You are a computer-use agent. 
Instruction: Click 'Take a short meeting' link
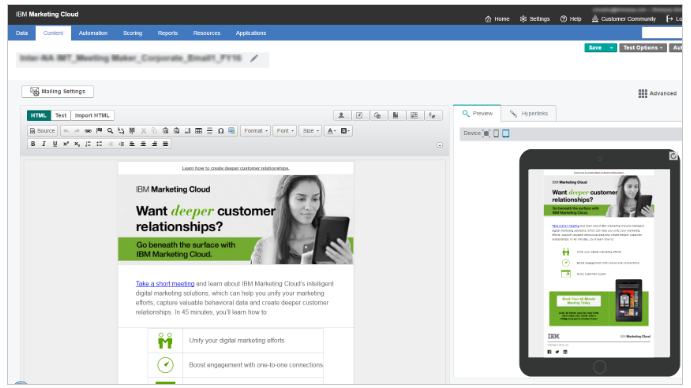(165, 284)
